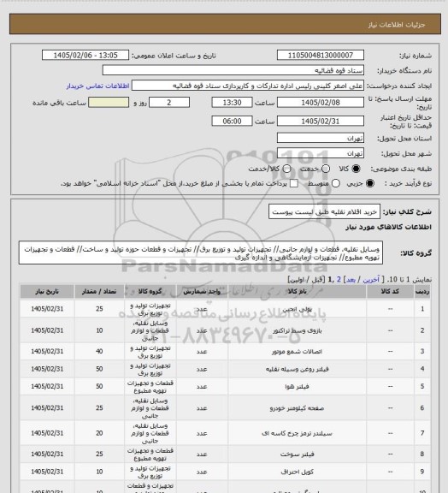
Task: Open اطلاعات تماس خریدار link
Action: [97, 86]
